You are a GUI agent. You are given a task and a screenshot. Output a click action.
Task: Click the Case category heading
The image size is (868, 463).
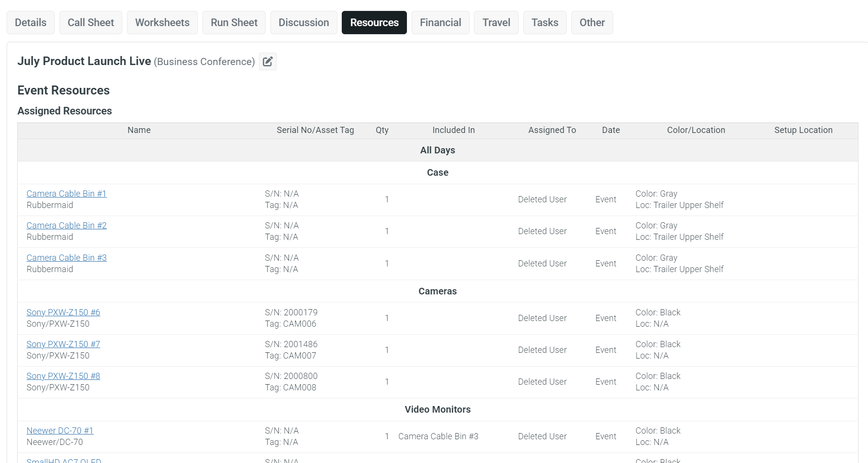pyautogui.click(x=438, y=172)
